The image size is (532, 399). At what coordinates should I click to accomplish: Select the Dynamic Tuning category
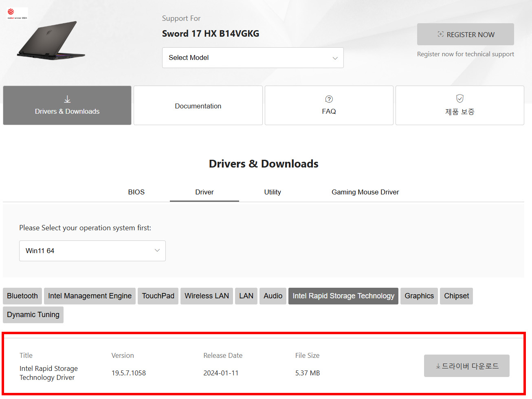pyautogui.click(x=33, y=315)
